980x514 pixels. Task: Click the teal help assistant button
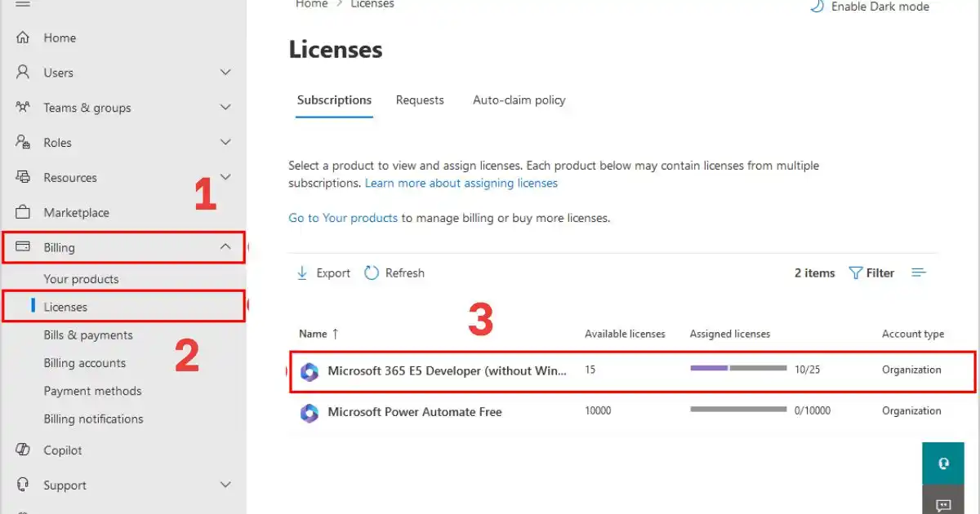click(x=942, y=463)
